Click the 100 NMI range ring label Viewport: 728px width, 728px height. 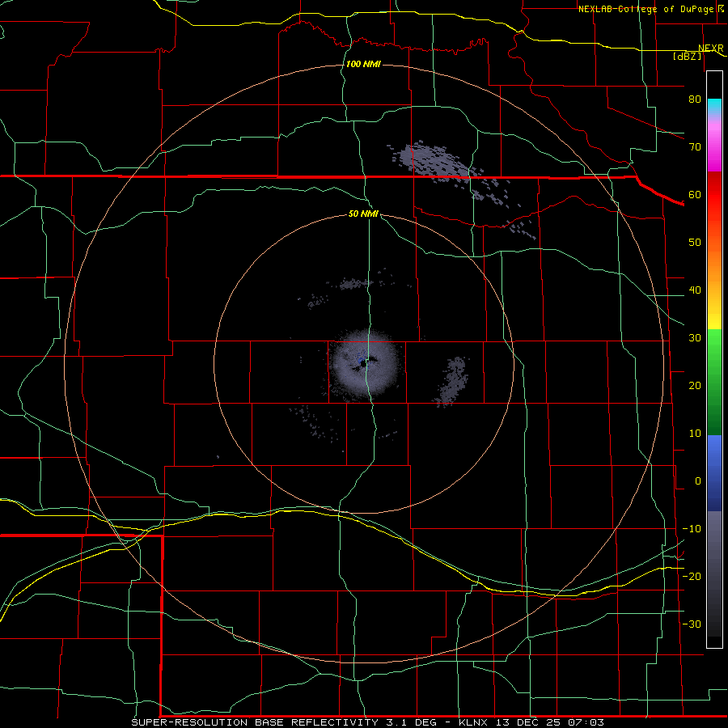(363, 64)
